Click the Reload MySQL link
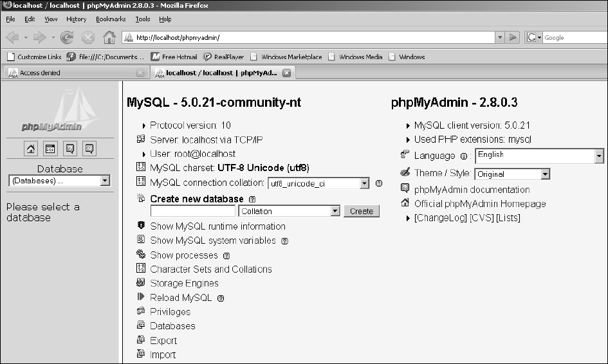The width and height of the screenshot is (608, 364). click(181, 298)
